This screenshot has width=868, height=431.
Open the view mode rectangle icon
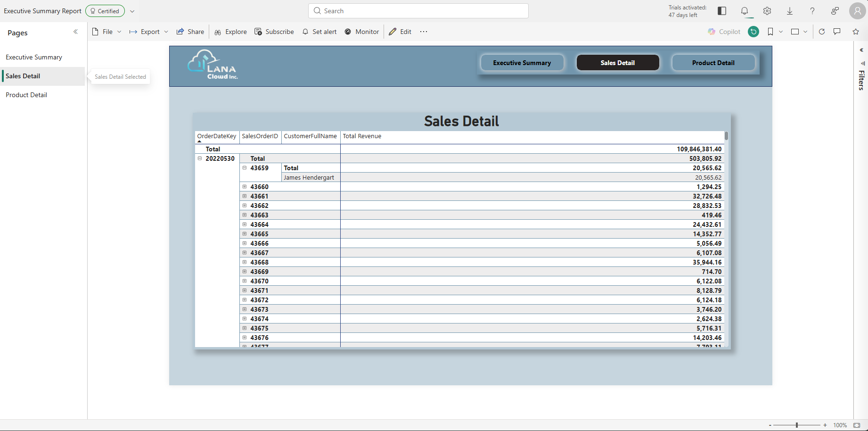[x=795, y=32]
